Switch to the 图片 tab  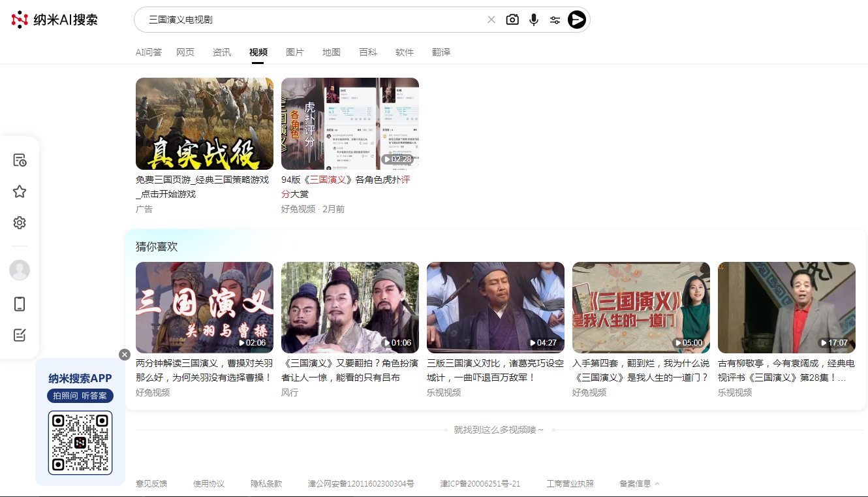(295, 52)
